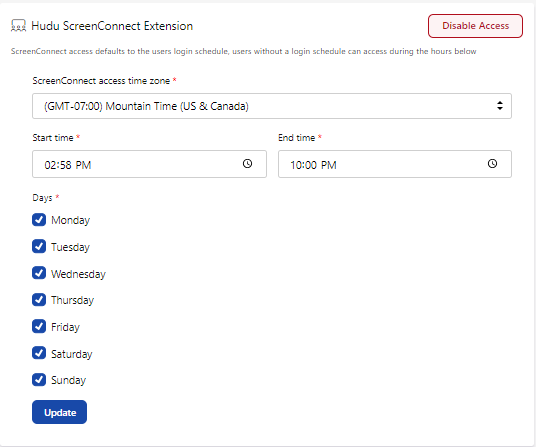The height and width of the screenshot is (447, 536).
Task: Uncheck the Monday checkbox
Action: (39, 220)
